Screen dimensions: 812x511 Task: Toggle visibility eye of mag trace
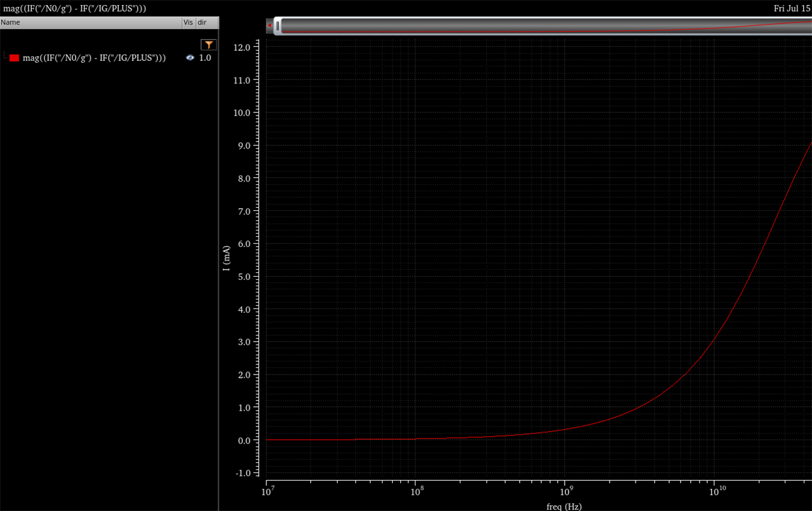click(x=190, y=58)
